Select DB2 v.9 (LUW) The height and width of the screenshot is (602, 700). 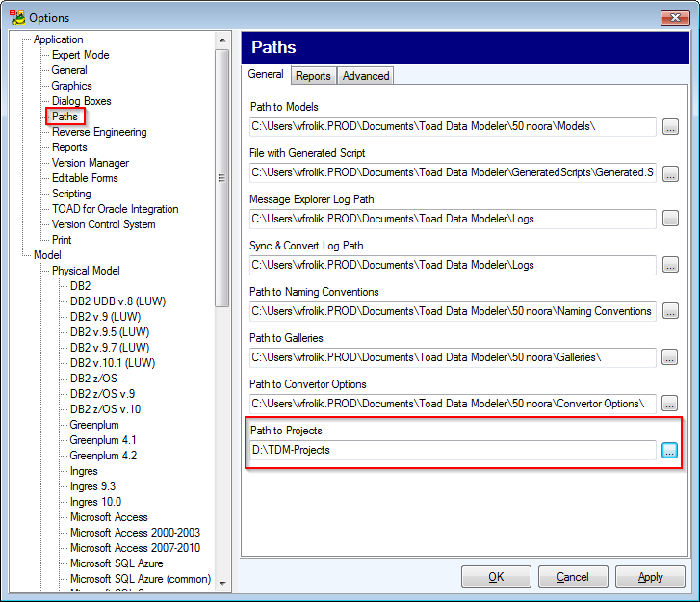(x=105, y=317)
